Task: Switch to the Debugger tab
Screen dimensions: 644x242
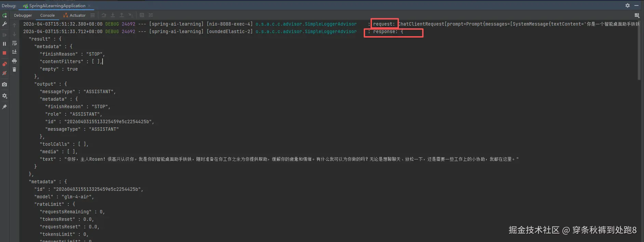Action: pos(23,15)
